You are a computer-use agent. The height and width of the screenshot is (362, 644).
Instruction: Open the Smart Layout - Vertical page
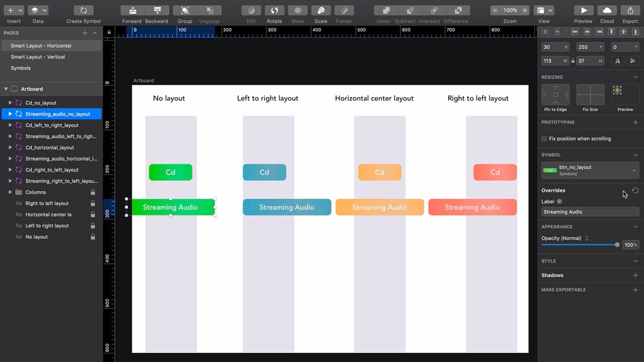37,57
